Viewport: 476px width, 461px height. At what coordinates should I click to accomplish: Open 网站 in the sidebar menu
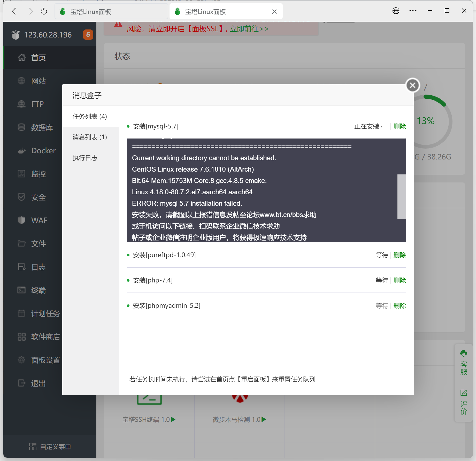[39, 81]
